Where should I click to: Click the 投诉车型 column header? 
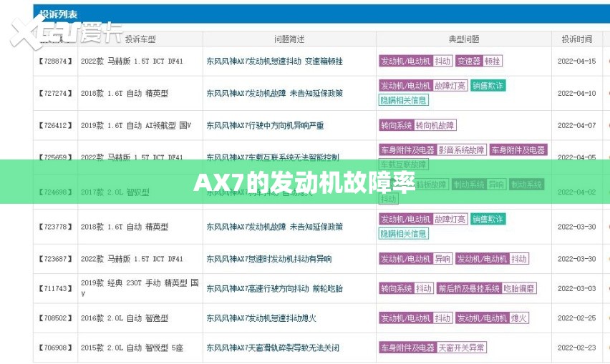pyautogui.click(x=140, y=39)
